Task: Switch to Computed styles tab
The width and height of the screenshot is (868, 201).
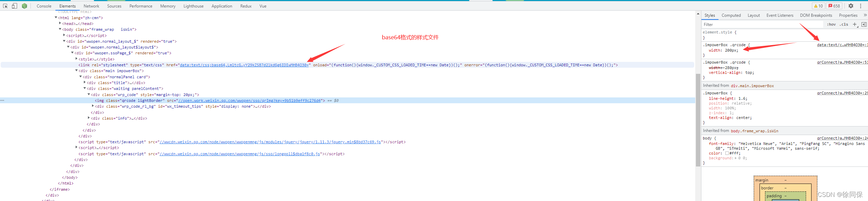Action: pyautogui.click(x=731, y=15)
